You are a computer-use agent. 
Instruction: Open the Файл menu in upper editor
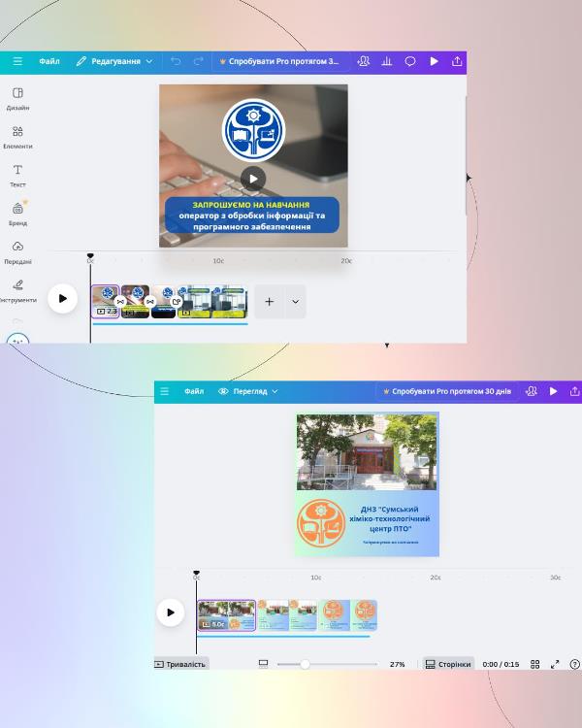pyautogui.click(x=49, y=61)
